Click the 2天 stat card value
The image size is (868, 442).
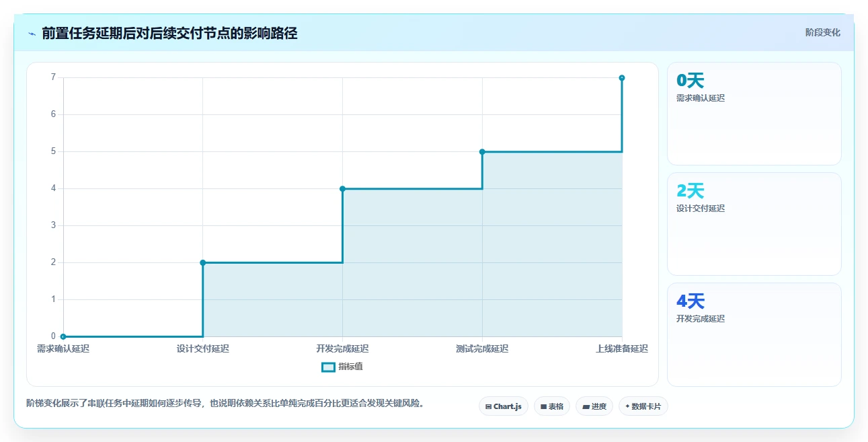(x=691, y=191)
